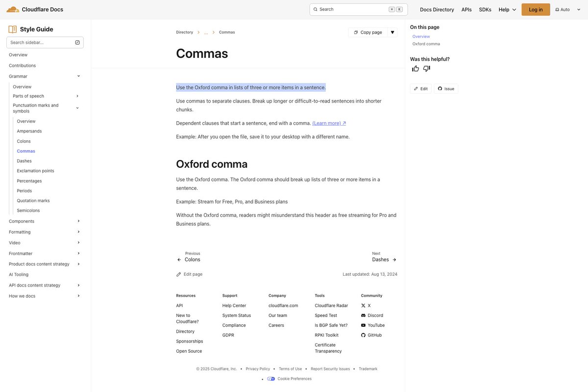
Task: Click the Copy page button
Action: pyautogui.click(x=368, y=32)
